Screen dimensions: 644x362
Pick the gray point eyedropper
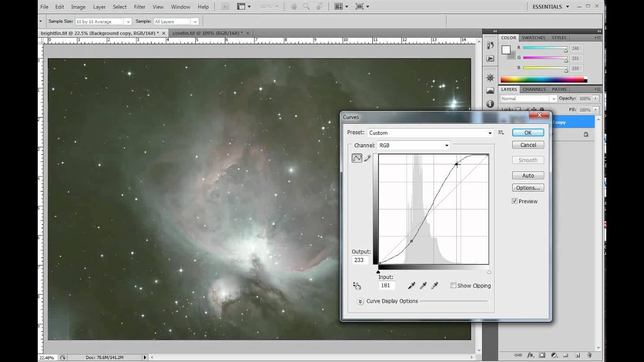tap(423, 286)
